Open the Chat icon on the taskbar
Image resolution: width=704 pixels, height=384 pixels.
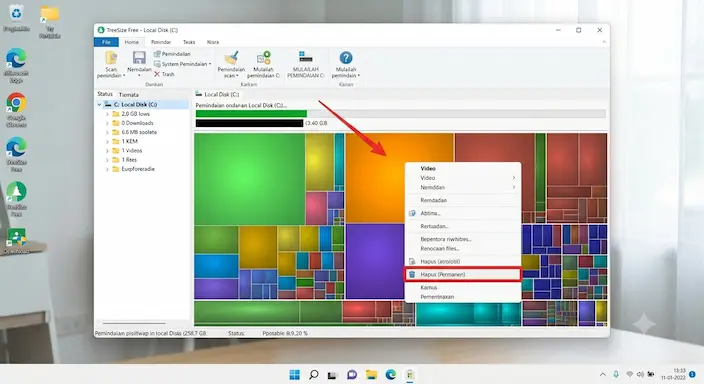coord(352,375)
